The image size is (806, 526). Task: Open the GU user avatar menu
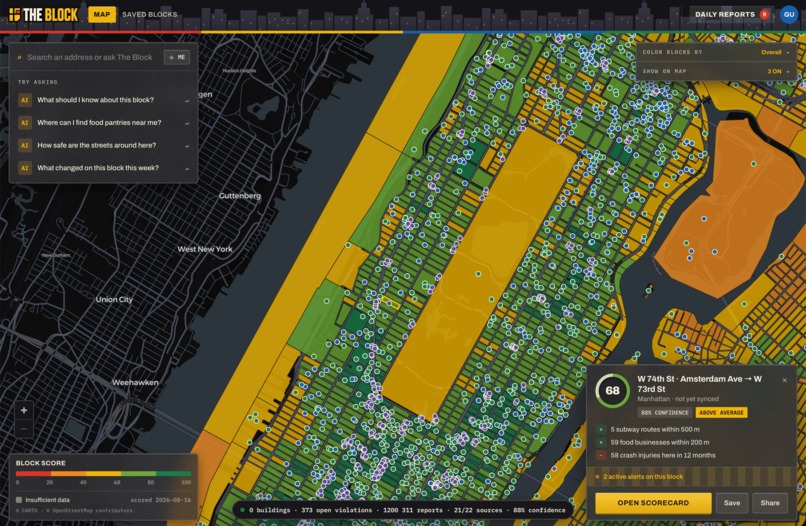(x=789, y=14)
